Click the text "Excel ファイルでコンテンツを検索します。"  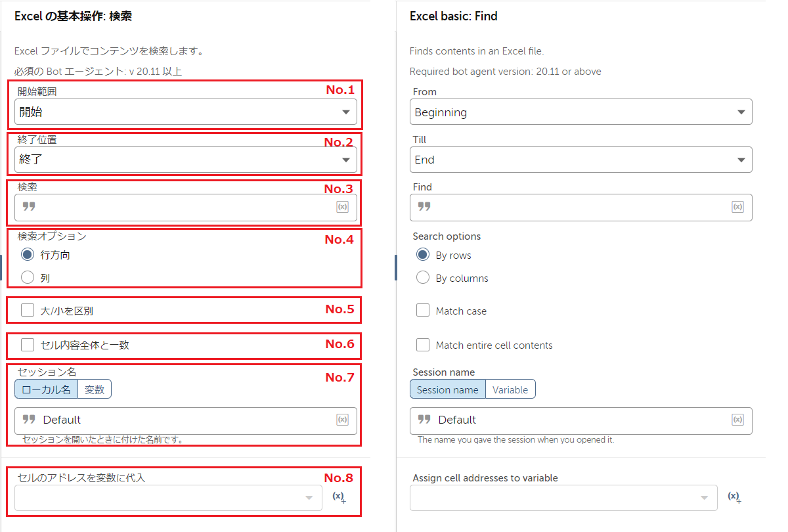click(109, 51)
